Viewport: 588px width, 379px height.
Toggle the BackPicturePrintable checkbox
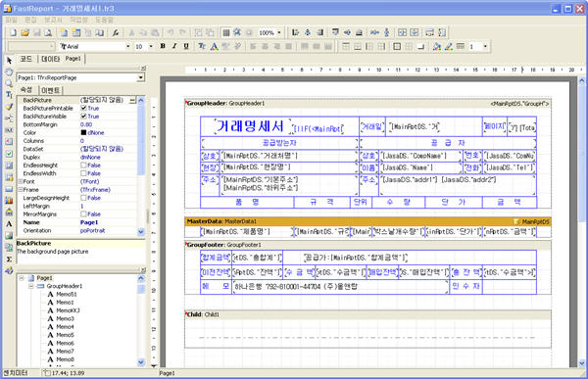[83, 109]
